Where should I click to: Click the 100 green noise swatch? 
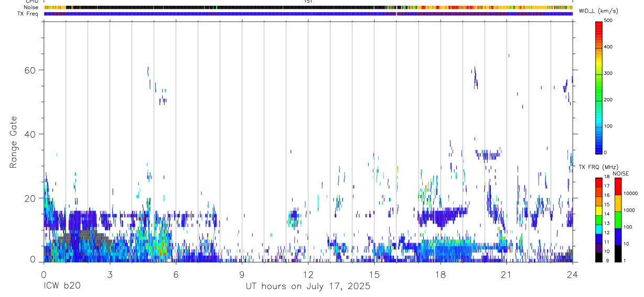tap(618, 220)
